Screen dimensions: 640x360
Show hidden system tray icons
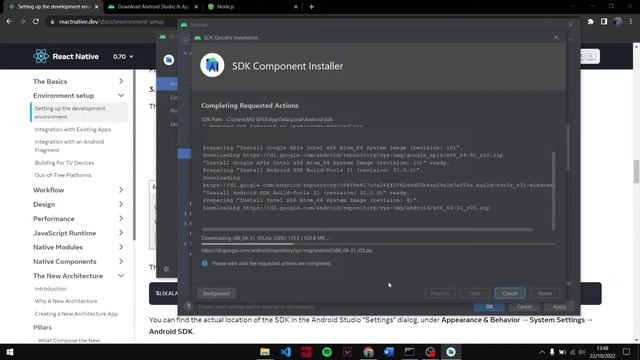tap(542, 352)
